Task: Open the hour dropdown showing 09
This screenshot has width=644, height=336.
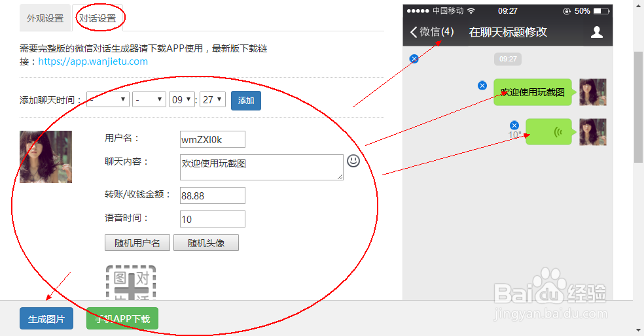Action: coord(181,100)
